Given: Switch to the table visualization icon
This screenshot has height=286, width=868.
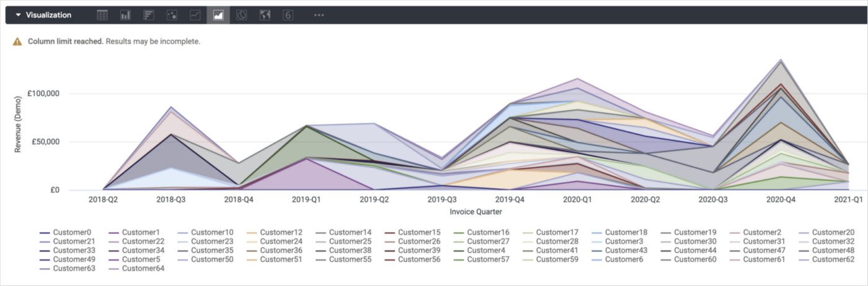Looking at the screenshot, I should tap(102, 15).
